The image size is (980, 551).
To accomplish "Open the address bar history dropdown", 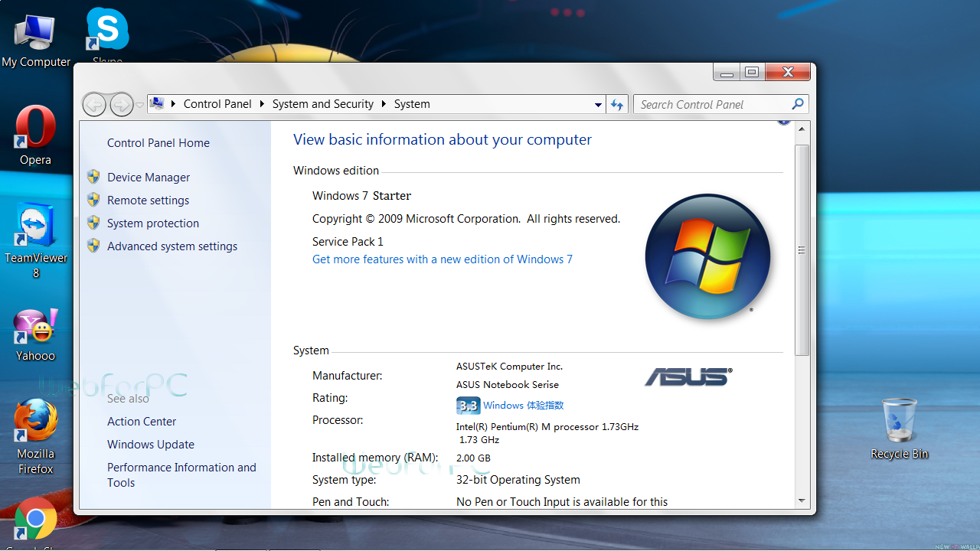I will pyautogui.click(x=599, y=105).
